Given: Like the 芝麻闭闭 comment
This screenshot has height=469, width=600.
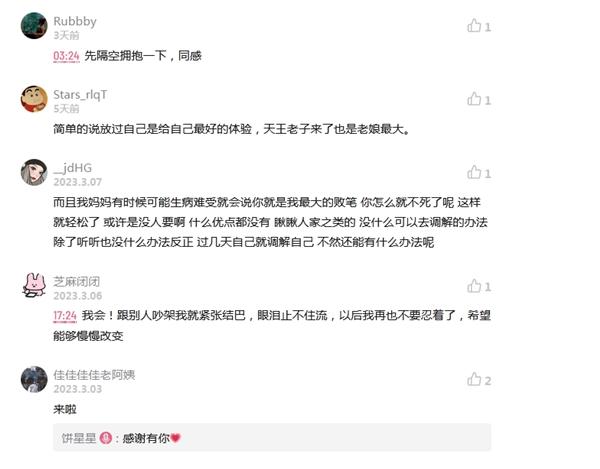Looking at the screenshot, I should (474, 286).
